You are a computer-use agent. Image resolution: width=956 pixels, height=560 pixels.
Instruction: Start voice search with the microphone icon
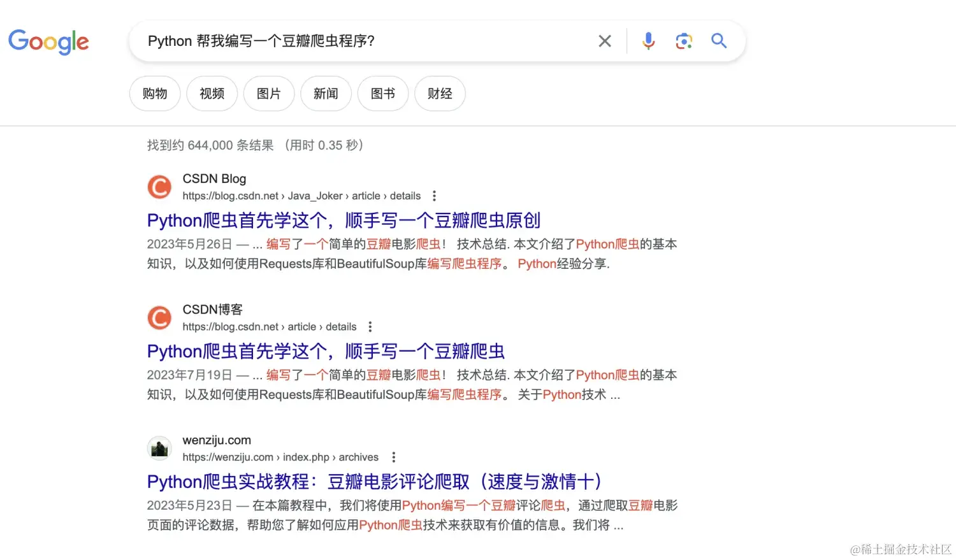click(648, 41)
